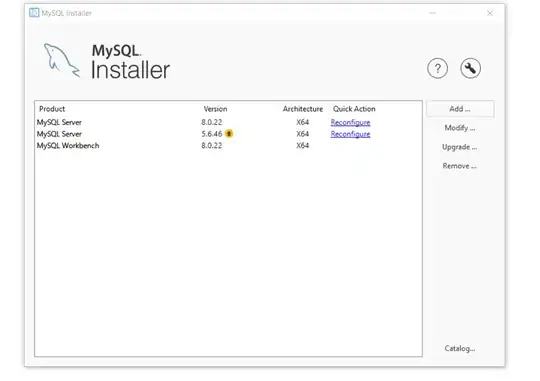540x381 pixels.
Task: Click the Upgrade... button
Action: click(x=460, y=147)
